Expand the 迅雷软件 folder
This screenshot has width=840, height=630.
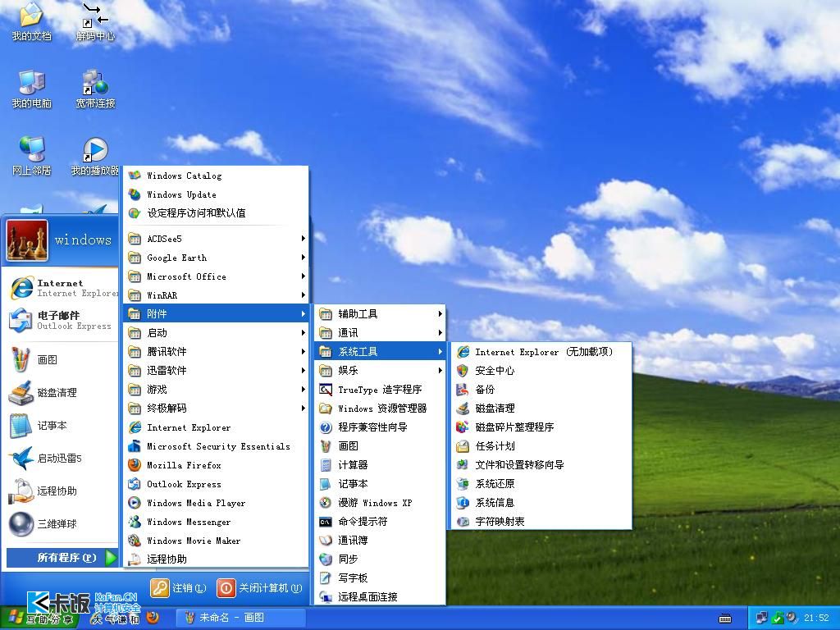tap(216, 371)
